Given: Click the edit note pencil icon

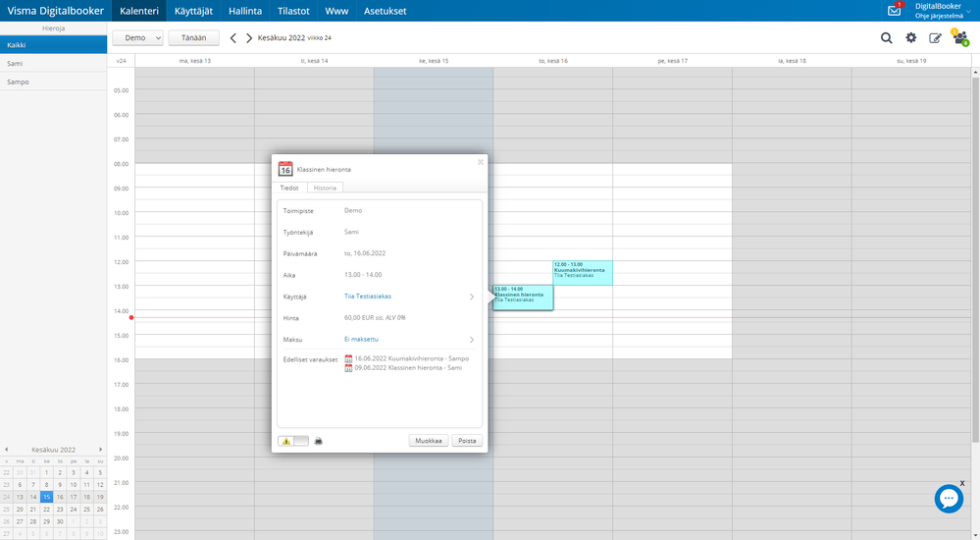Looking at the screenshot, I should pyautogui.click(x=935, y=38).
